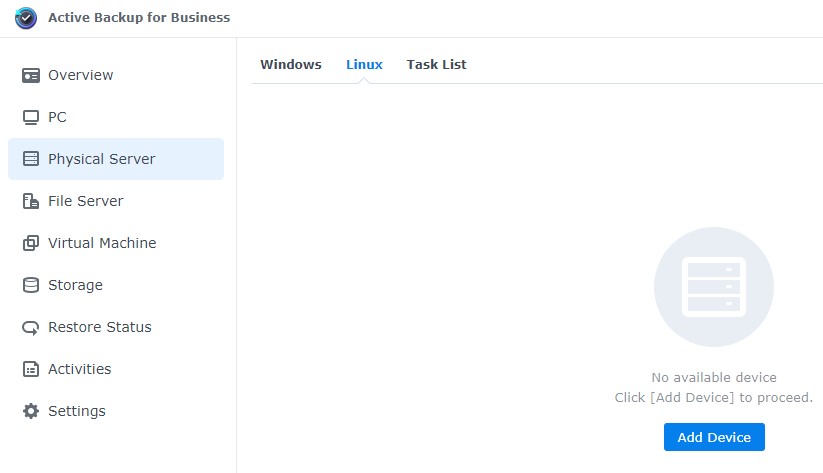Open the File Server icon
The width and height of the screenshot is (823, 473).
click(x=30, y=201)
